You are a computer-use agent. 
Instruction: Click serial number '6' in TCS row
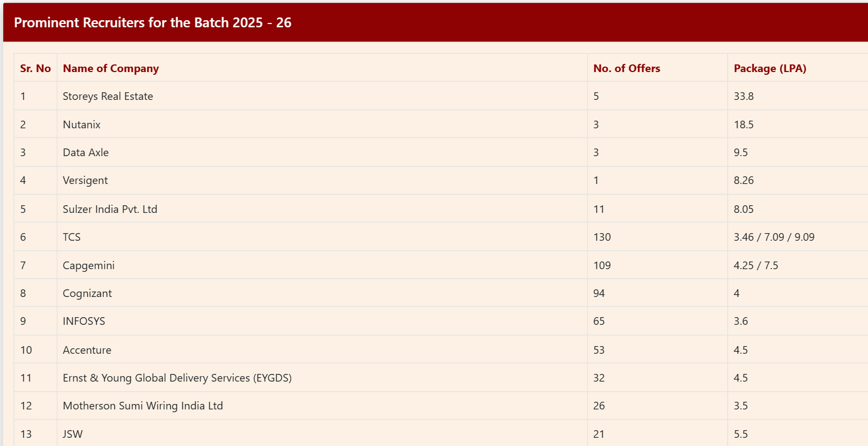pos(23,237)
